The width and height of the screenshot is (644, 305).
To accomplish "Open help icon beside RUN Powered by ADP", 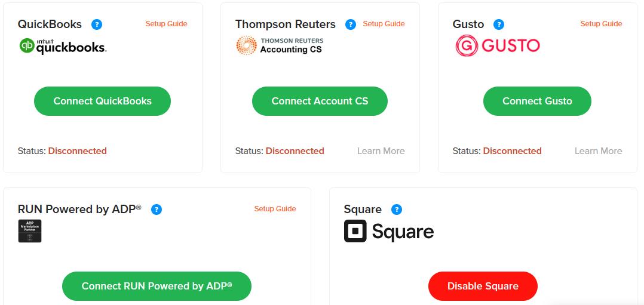I will tap(157, 210).
